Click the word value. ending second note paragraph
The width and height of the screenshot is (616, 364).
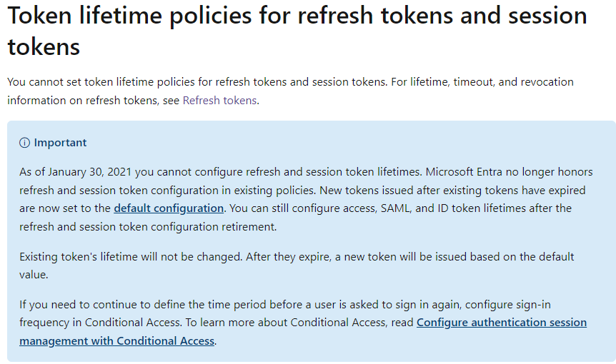(34, 275)
